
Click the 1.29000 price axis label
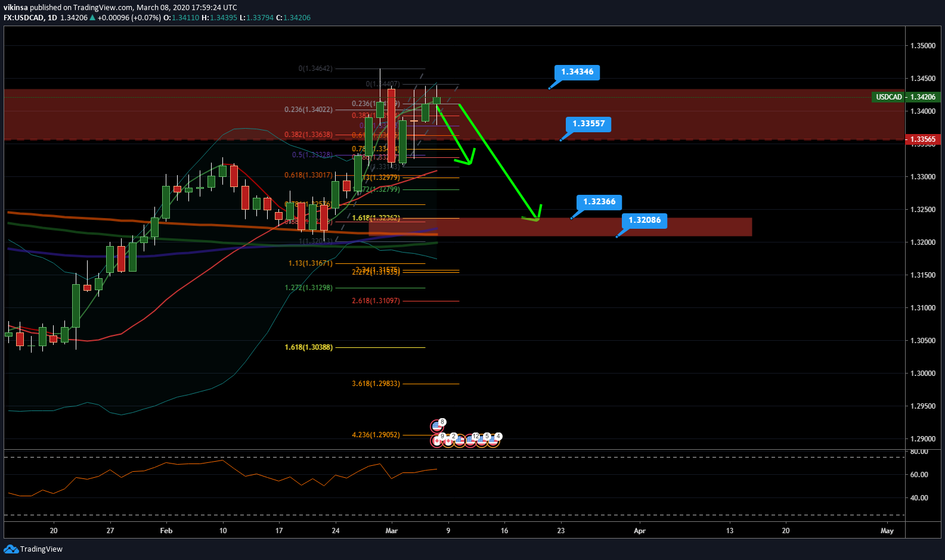(922, 439)
